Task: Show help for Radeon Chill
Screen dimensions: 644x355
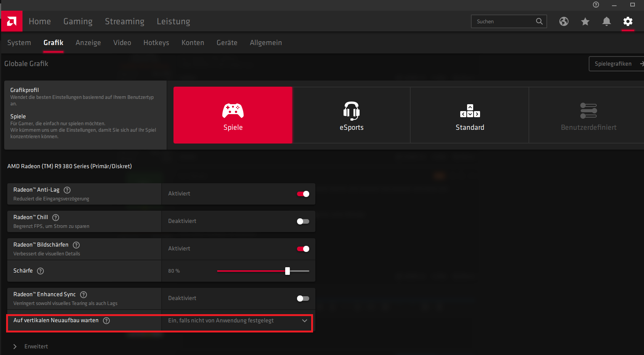Action: coord(56,218)
